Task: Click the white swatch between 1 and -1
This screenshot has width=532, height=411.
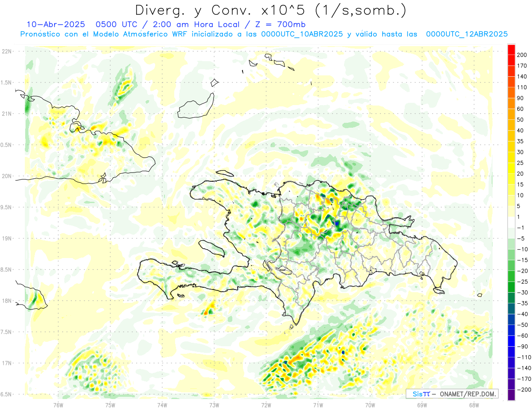Action: point(511,222)
